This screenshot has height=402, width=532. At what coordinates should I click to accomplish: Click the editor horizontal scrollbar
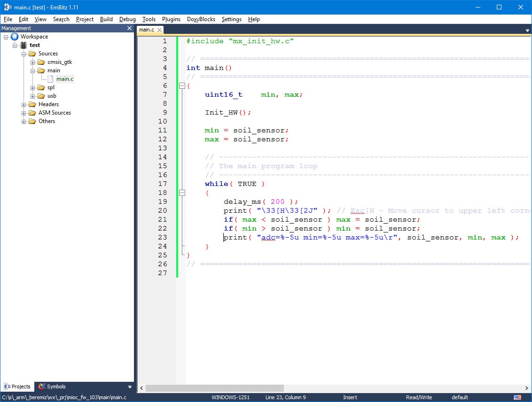pyautogui.click(x=215, y=388)
